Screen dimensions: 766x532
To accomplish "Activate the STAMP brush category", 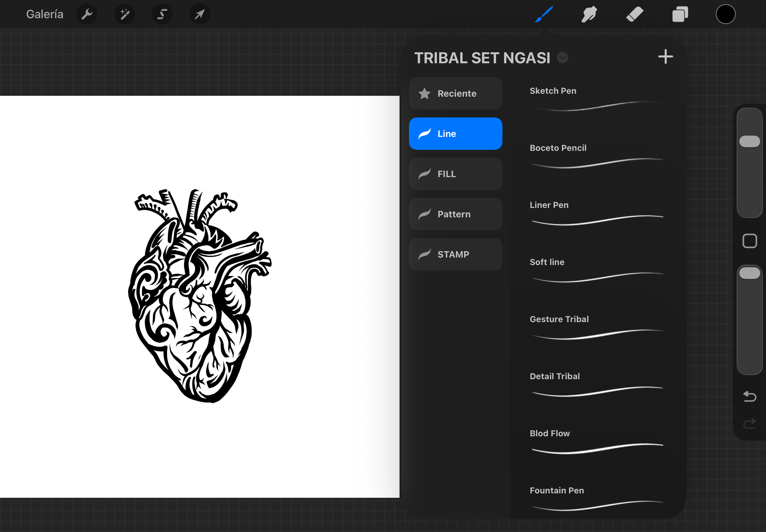I will 455,254.
